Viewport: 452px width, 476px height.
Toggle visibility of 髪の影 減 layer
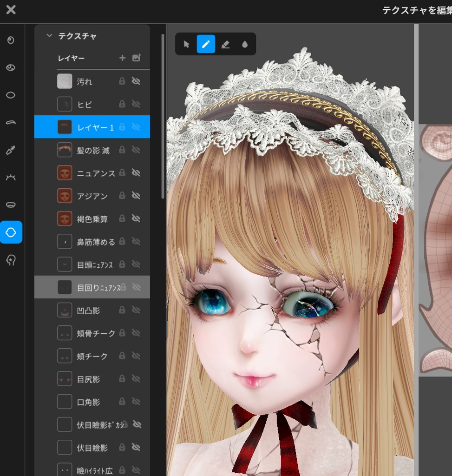tap(136, 150)
